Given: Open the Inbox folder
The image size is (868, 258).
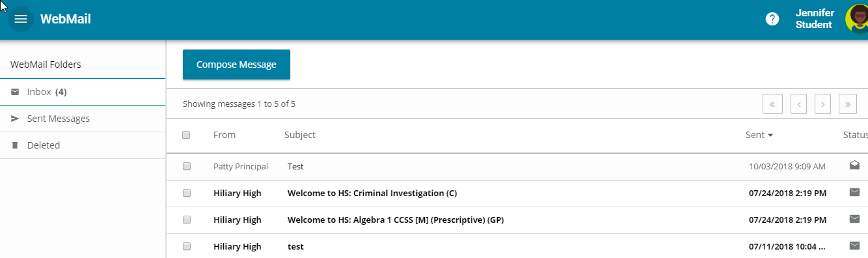Looking at the screenshot, I should (83, 92).
